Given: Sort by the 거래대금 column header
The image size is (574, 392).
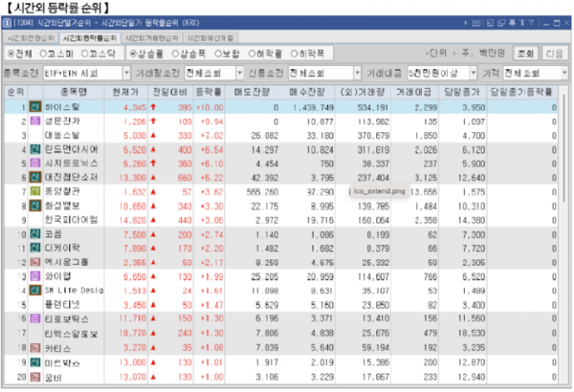Looking at the screenshot, I should point(414,92).
